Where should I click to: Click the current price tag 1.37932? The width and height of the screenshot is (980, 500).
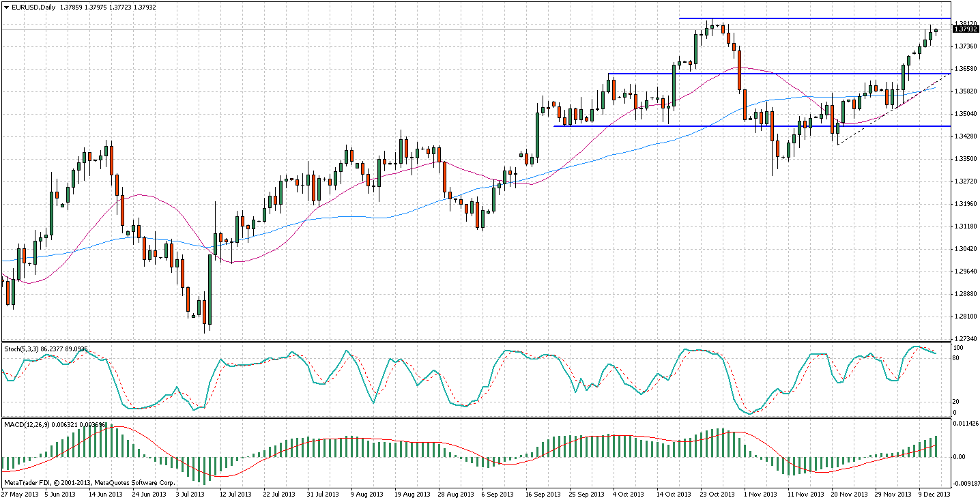tap(965, 29)
